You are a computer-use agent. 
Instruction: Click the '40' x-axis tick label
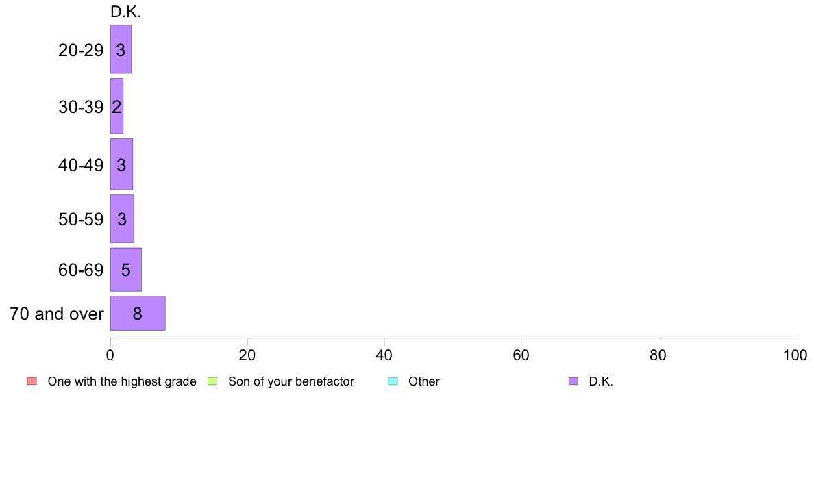pos(384,355)
